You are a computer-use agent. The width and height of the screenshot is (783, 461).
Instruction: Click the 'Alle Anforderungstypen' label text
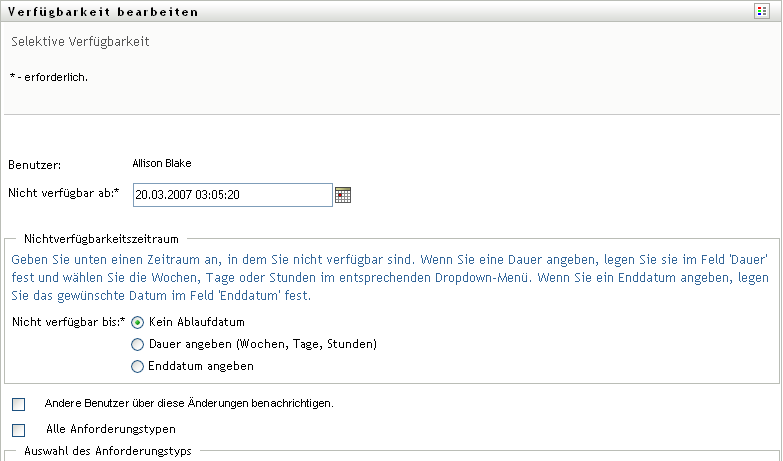(x=110, y=429)
